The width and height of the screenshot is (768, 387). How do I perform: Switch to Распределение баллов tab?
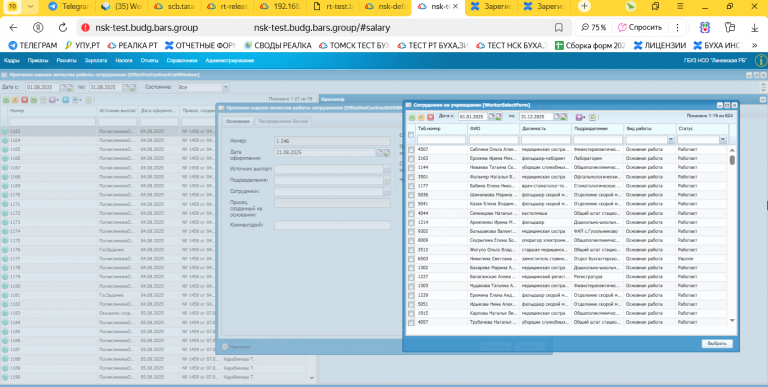point(284,121)
